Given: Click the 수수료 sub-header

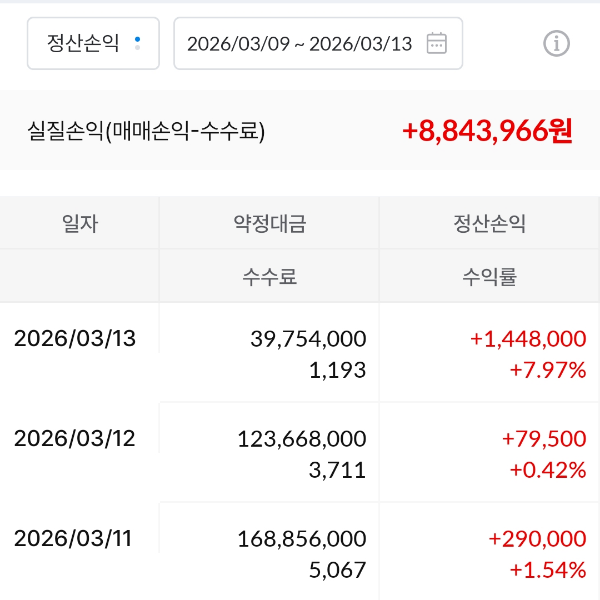Looking at the screenshot, I should coord(269,277).
